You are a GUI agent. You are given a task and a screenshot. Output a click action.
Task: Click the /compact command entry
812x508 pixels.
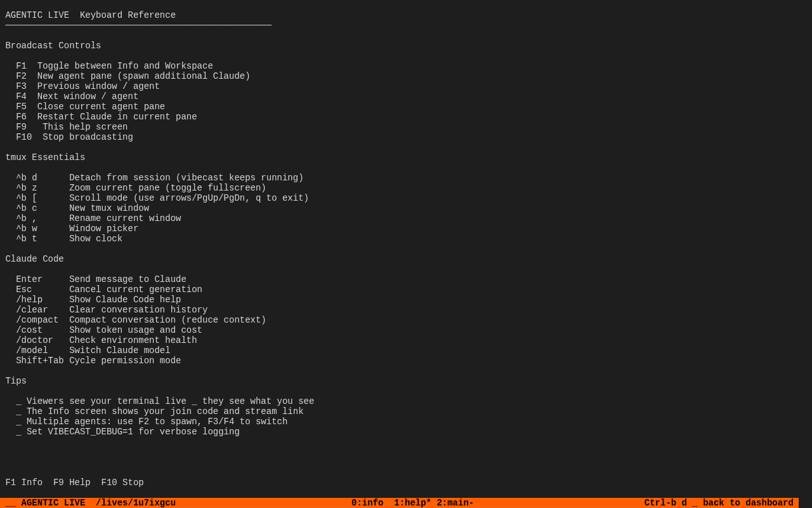pyautogui.click(x=37, y=320)
